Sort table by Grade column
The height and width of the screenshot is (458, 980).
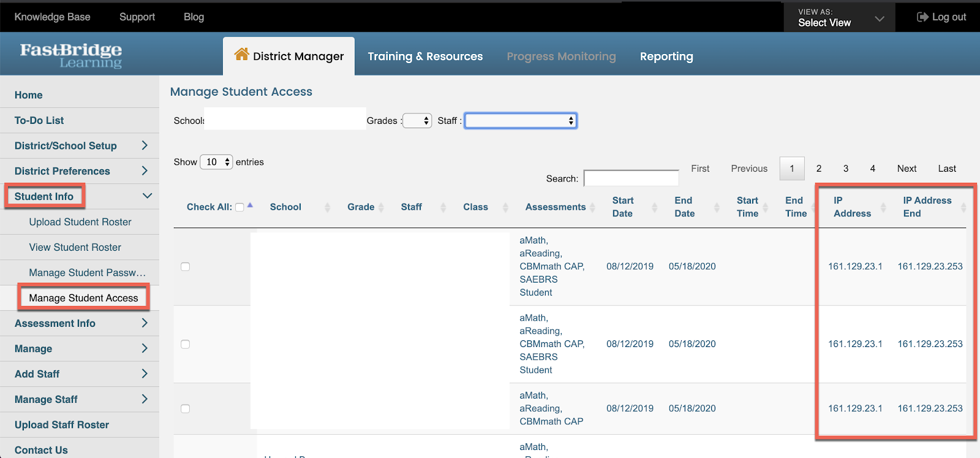(361, 207)
